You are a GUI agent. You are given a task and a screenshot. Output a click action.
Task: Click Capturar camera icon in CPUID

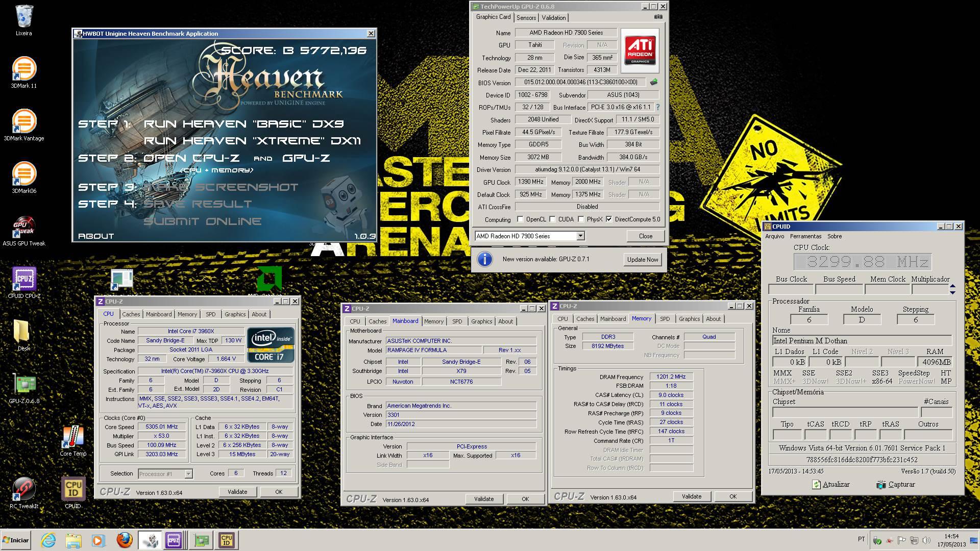[x=881, y=485]
